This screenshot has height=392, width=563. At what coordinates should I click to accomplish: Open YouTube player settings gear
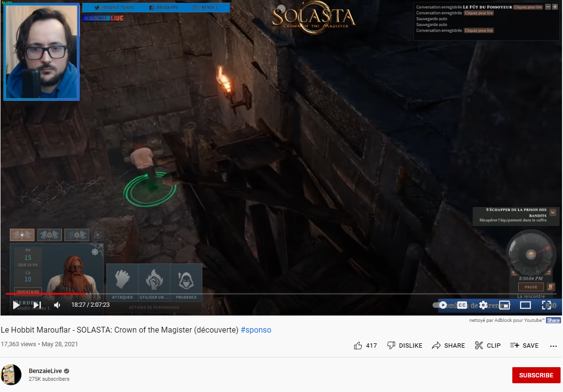[x=483, y=305]
